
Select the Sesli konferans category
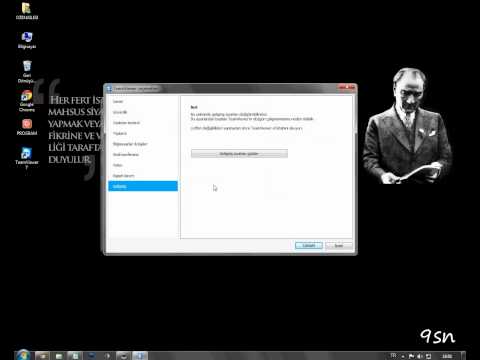point(143,155)
